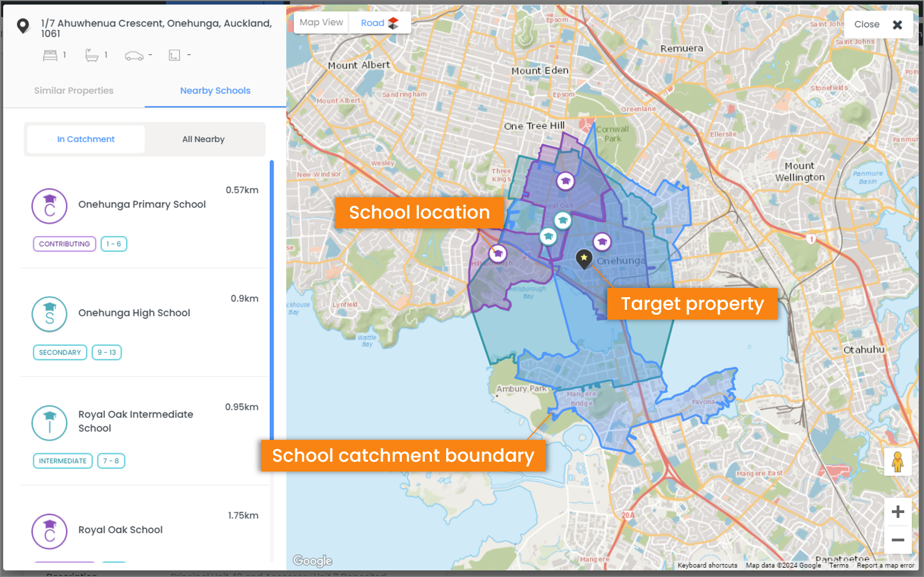
Task: Click the INTERMEDIATE tag
Action: pos(63,461)
